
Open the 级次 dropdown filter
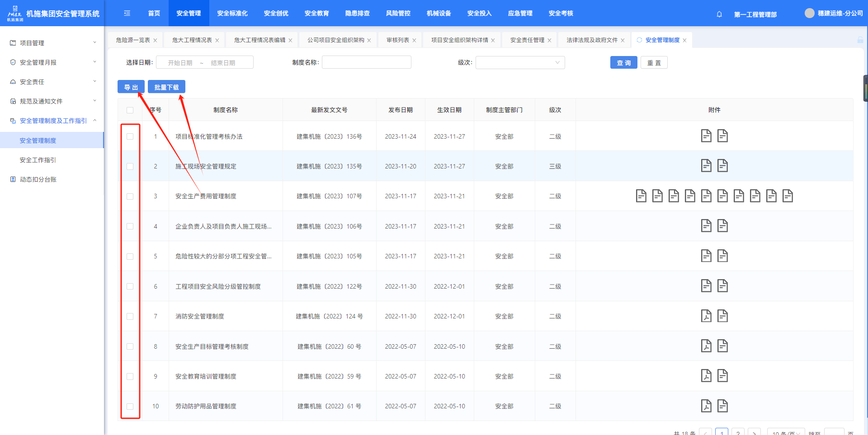click(520, 63)
